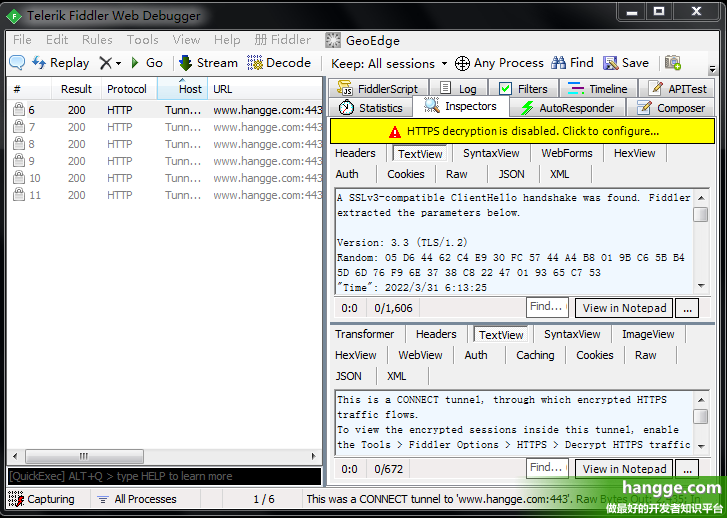Open the Timeline tab

click(x=598, y=88)
